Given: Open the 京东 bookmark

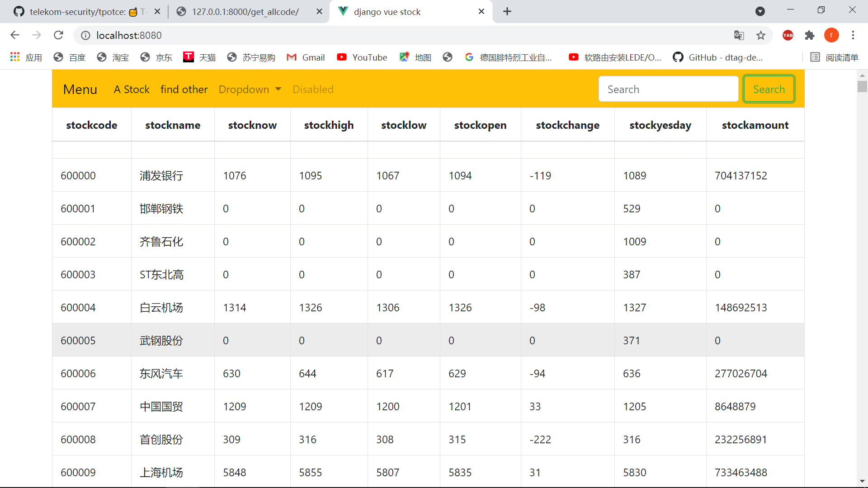Looking at the screenshot, I should click(156, 57).
